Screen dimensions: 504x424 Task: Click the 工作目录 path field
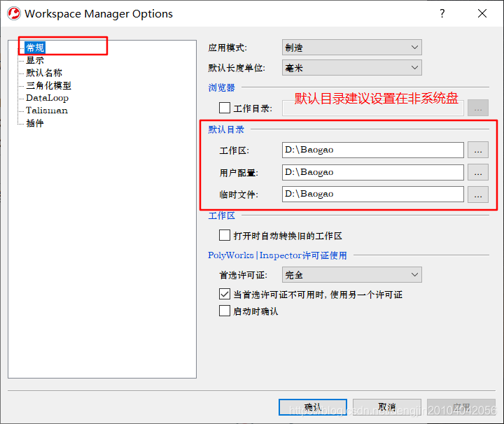click(373, 108)
